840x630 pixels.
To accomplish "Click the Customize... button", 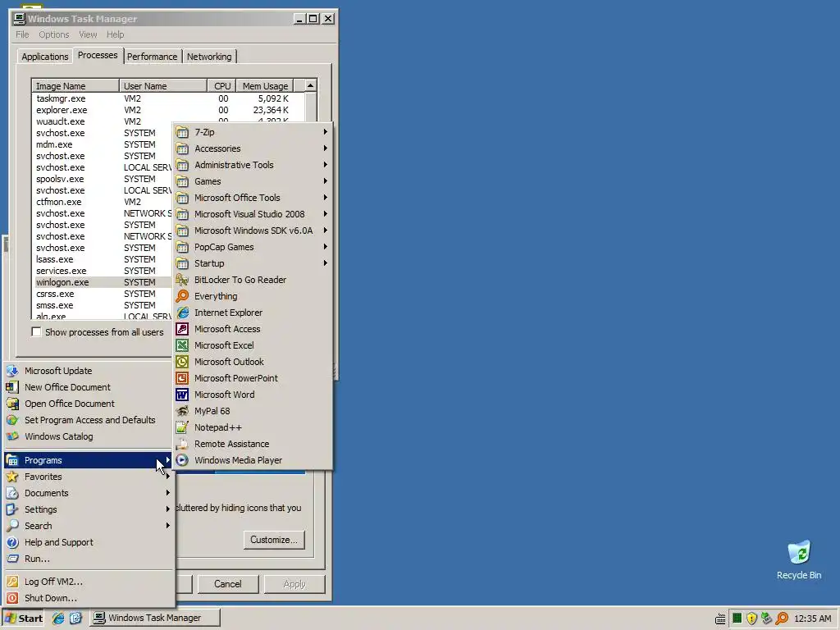I will 274,540.
